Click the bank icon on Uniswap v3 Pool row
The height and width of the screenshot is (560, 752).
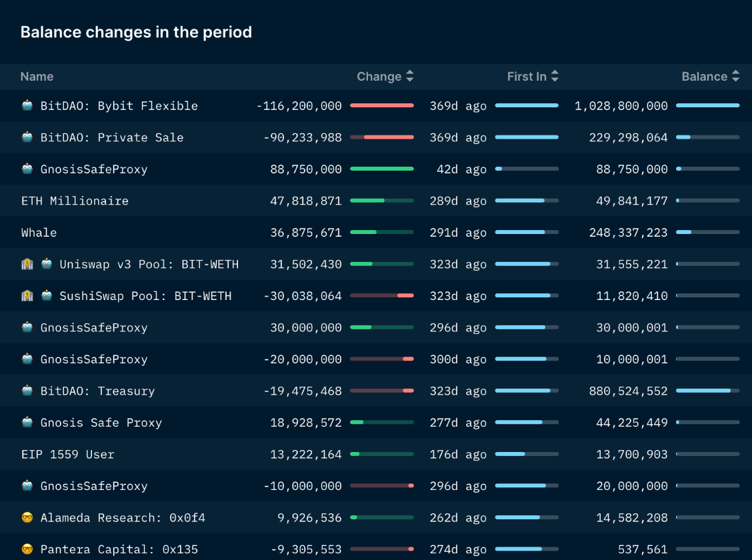pyautogui.click(x=27, y=264)
